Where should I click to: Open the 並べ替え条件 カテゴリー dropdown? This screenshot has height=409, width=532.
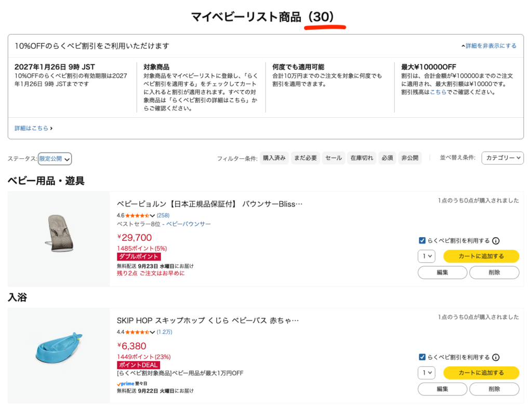click(502, 158)
